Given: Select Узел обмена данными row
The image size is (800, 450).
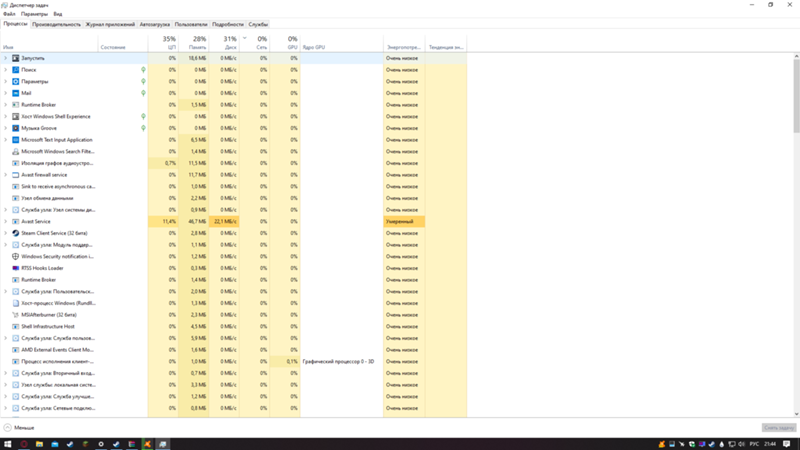Looking at the screenshot, I should 234,198.
